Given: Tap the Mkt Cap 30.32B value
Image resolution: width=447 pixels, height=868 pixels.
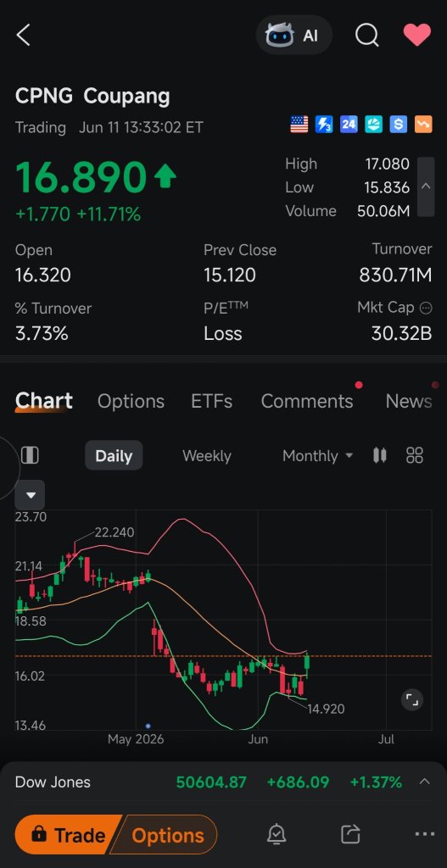Looking at the screenshot, I should (401, 333).
